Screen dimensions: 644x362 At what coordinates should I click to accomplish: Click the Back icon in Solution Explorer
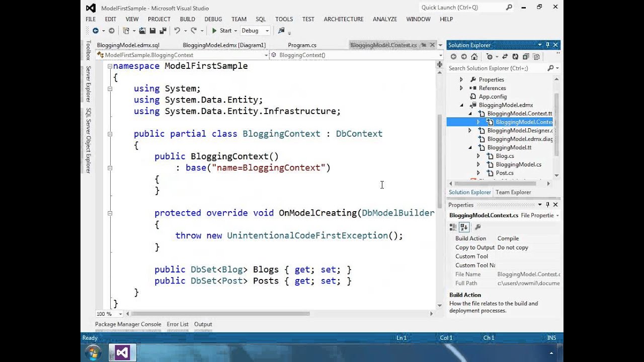pos(453,57)
